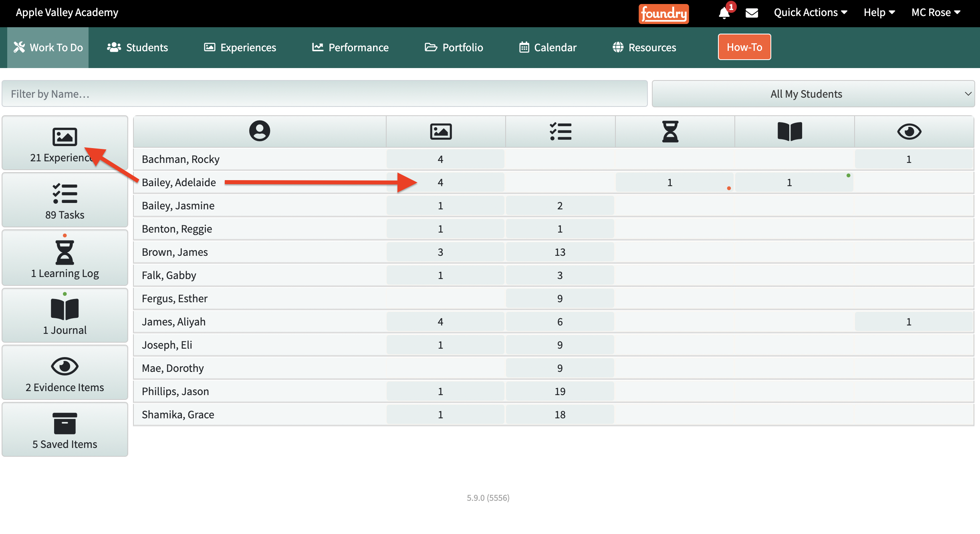
Task: Open the messages envelope icon
Action: pyautogui.click(x=752, y=13)
